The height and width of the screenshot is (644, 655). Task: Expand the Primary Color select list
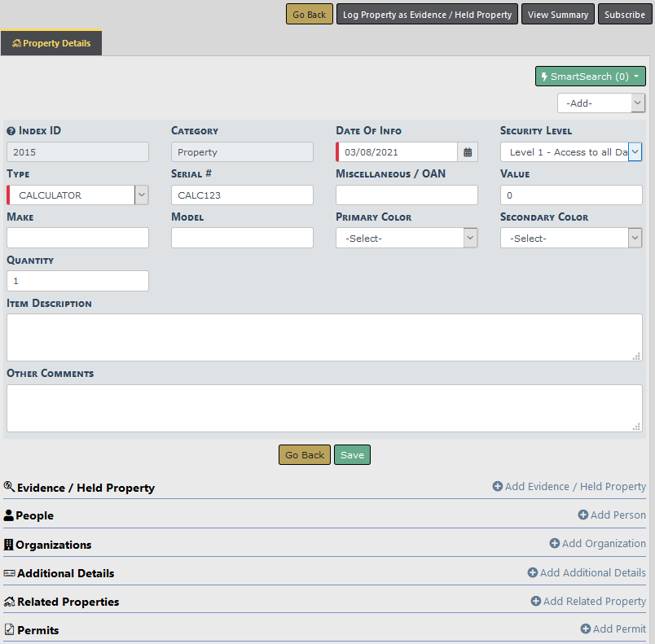click(x=406, y=239)
